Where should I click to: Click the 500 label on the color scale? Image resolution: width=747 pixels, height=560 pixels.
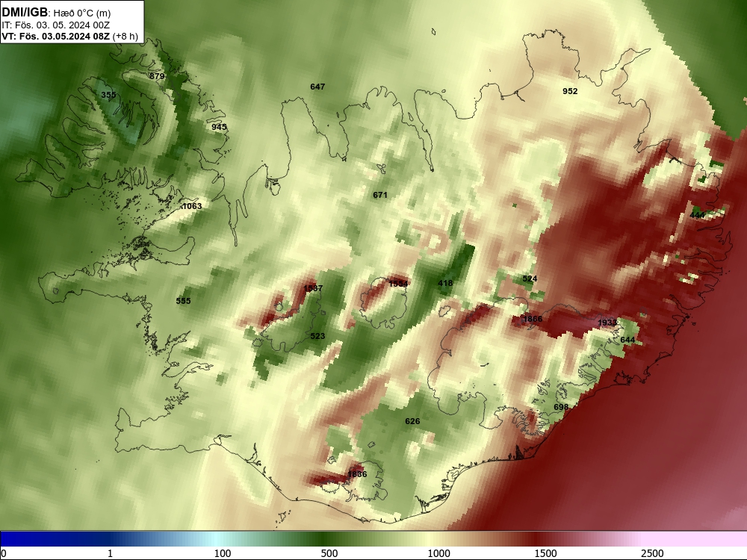coord(329,553)
